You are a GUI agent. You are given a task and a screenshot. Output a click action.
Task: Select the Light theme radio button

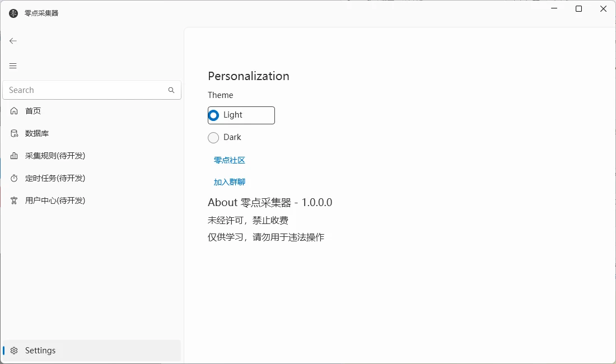click(x=213, y=115)
